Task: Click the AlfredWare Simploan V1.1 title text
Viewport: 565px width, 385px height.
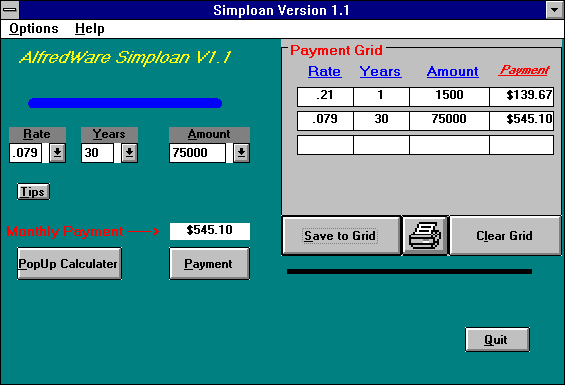Action: pyautogui.click(x=125, y=58)
